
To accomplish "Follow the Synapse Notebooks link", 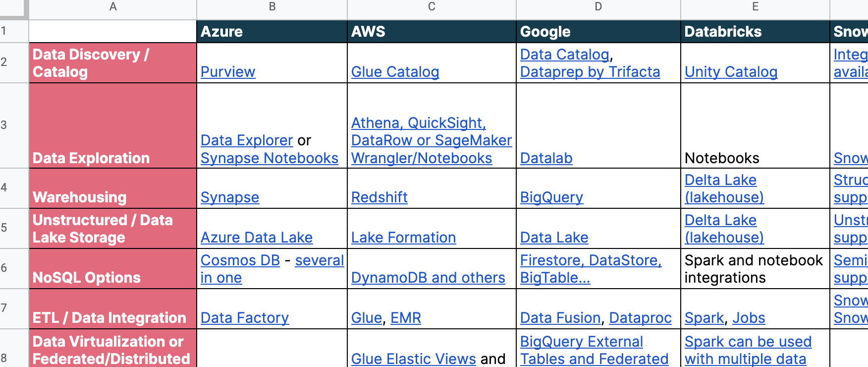I will tap(270, 158).
